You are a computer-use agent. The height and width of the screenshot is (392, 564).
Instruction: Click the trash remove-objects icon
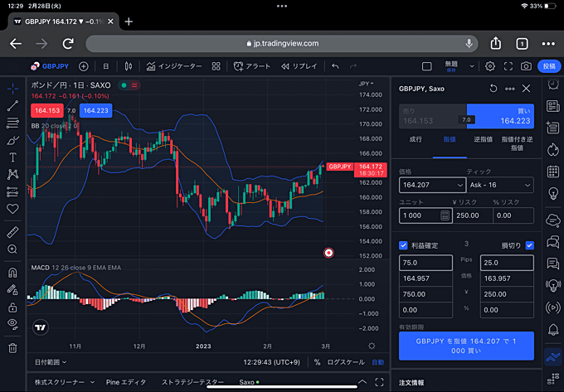(12, 348)
